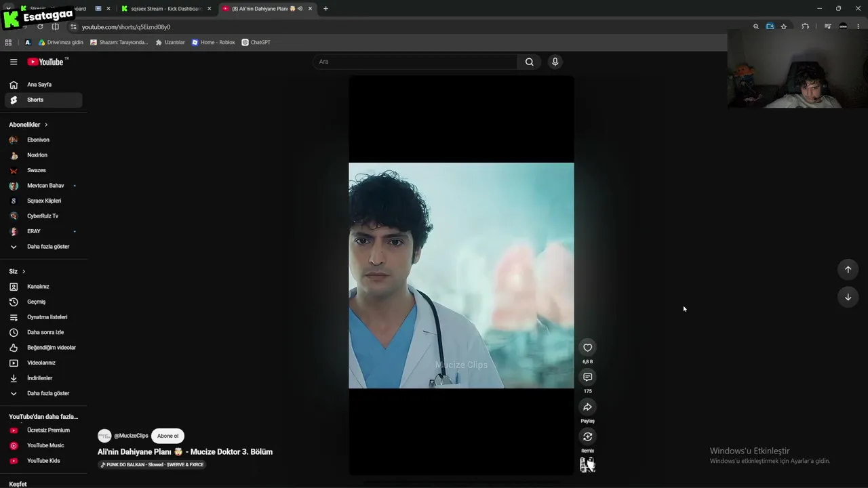Go to next Short with down arrow
Image resolution: width=868 pixels, height=488 pixels.
point(848,297)
